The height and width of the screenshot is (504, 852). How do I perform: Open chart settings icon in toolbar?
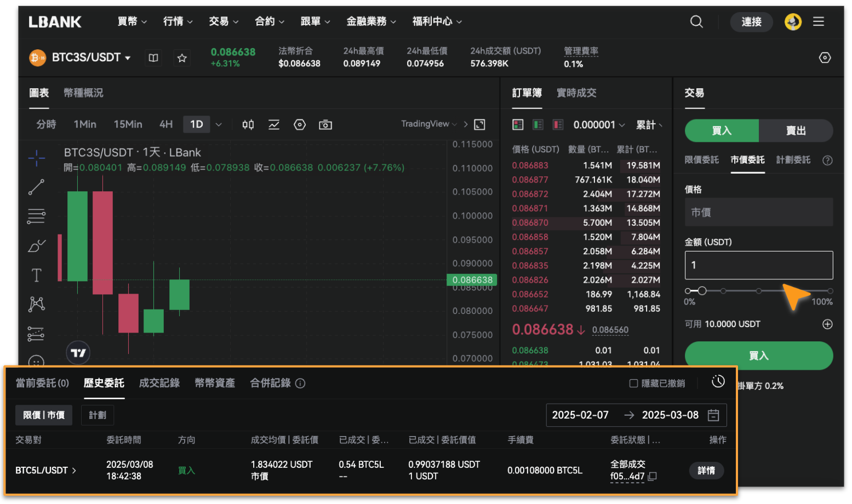coord(300,125)
